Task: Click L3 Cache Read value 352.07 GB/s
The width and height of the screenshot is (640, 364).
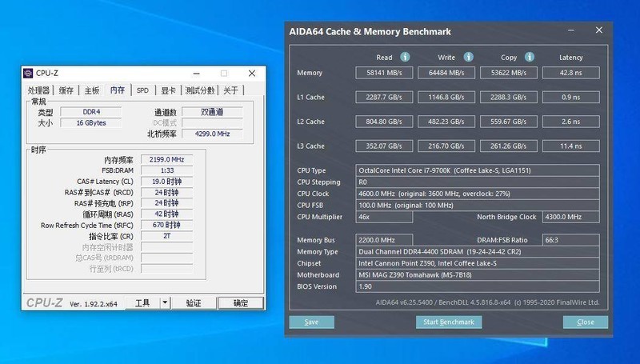Action: point(384,146)
